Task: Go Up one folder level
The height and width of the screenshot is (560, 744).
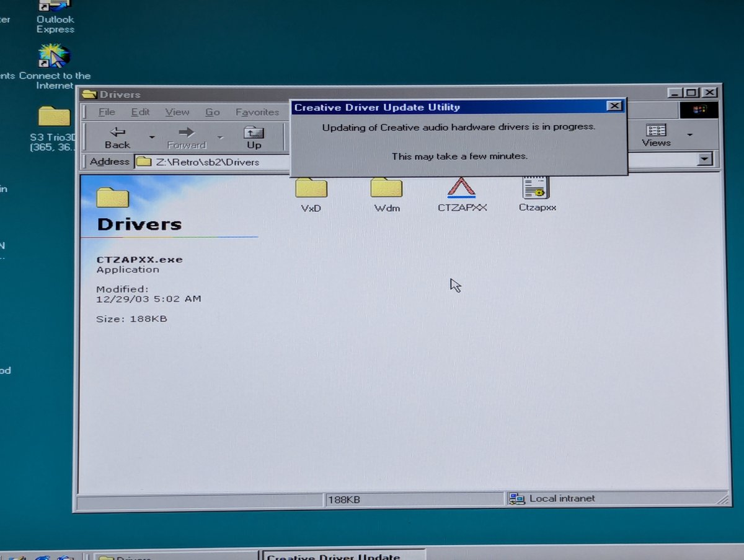Action: (254, 137)
